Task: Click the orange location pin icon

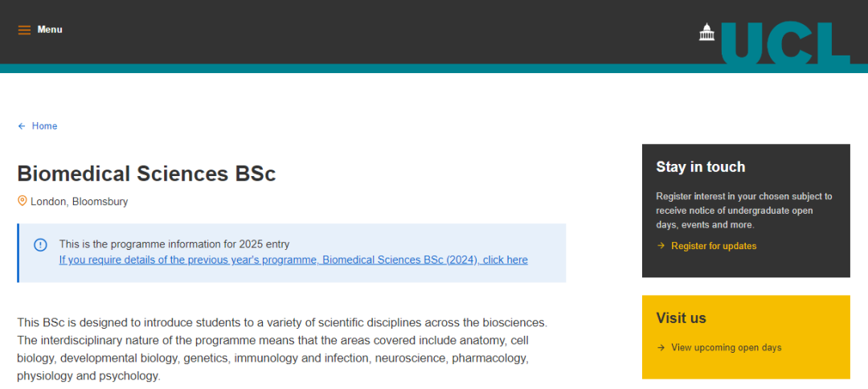Action: (x=23, y=201)
